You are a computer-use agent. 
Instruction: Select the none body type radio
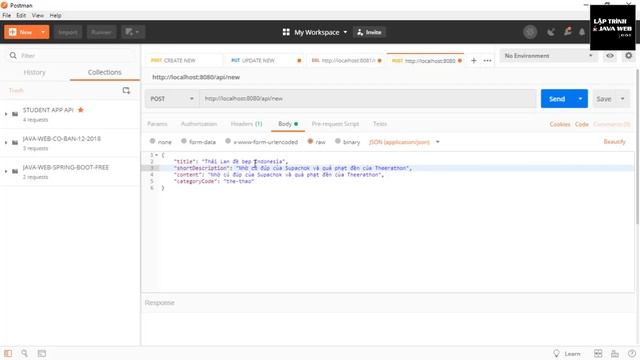tap(152, 141)
